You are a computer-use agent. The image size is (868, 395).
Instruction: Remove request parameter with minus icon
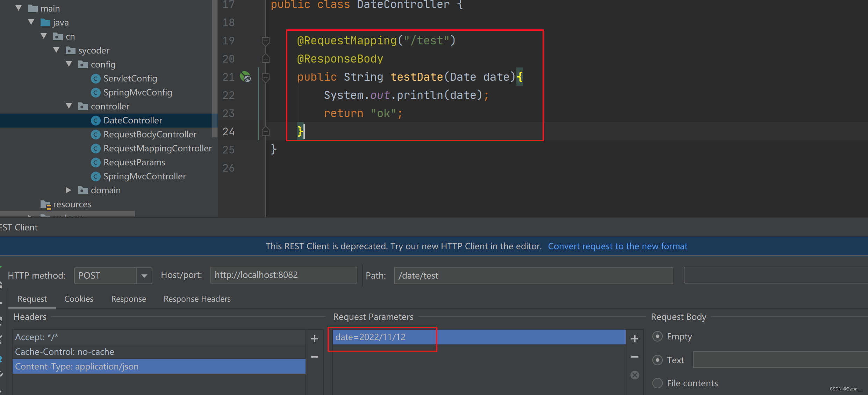(635, 357)
